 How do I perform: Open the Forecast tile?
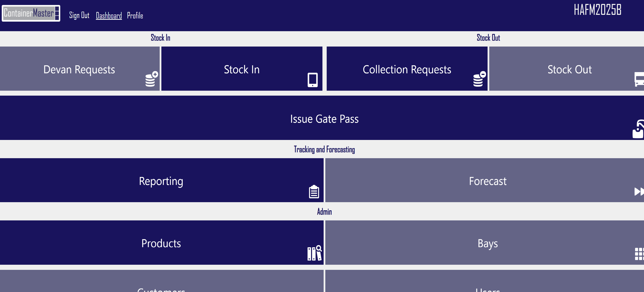(488, 181)
